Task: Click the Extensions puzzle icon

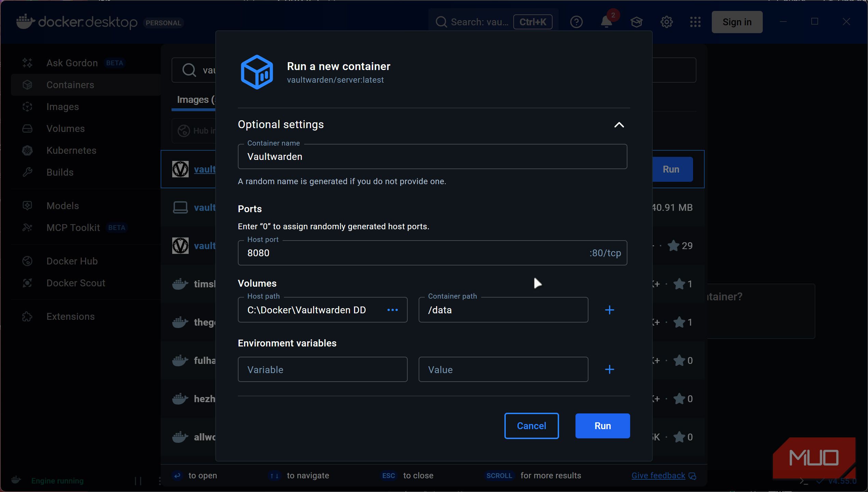Action: pyautogui.click(x=27, y=316)
